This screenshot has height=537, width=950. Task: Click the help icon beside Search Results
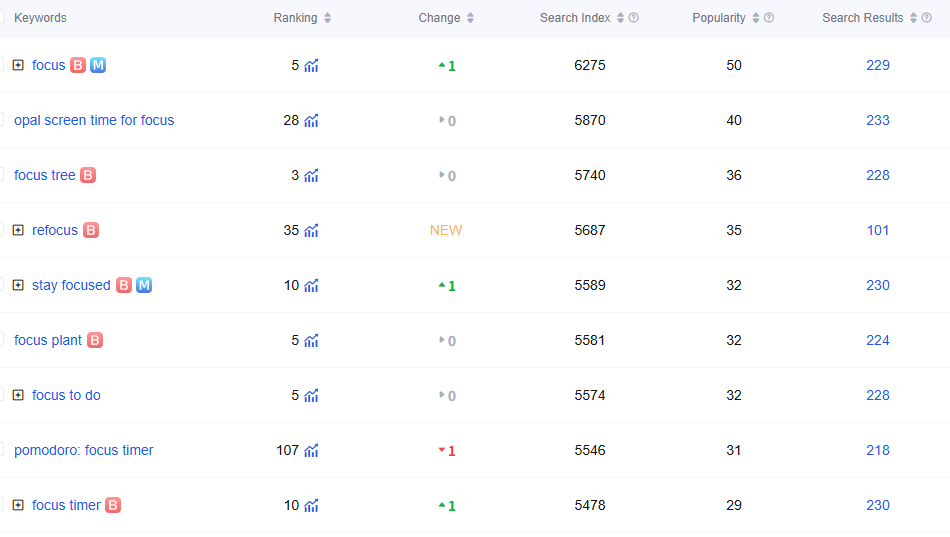tap(927, 18)
